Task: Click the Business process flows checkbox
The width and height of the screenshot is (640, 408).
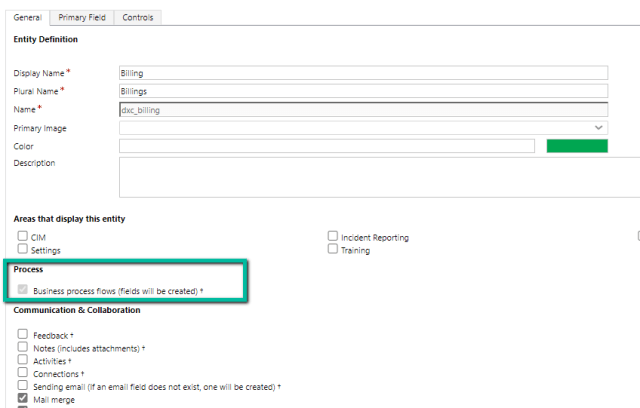Action: [23, 290]
